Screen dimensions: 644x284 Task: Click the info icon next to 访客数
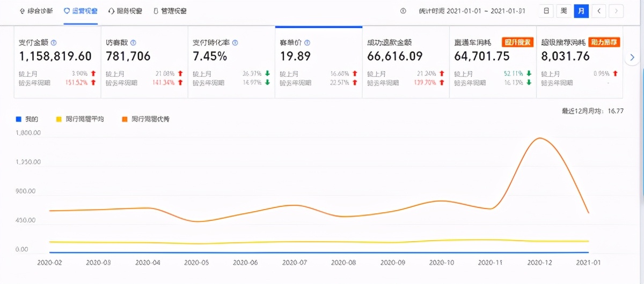pos(133,43)
